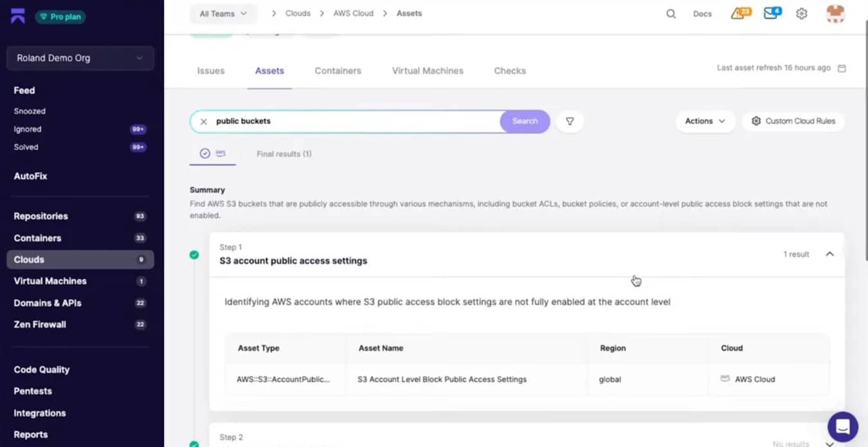Open sidebar Virtual Machines item with badge
This screenshot has height=447, width=868.
point(80,281)
